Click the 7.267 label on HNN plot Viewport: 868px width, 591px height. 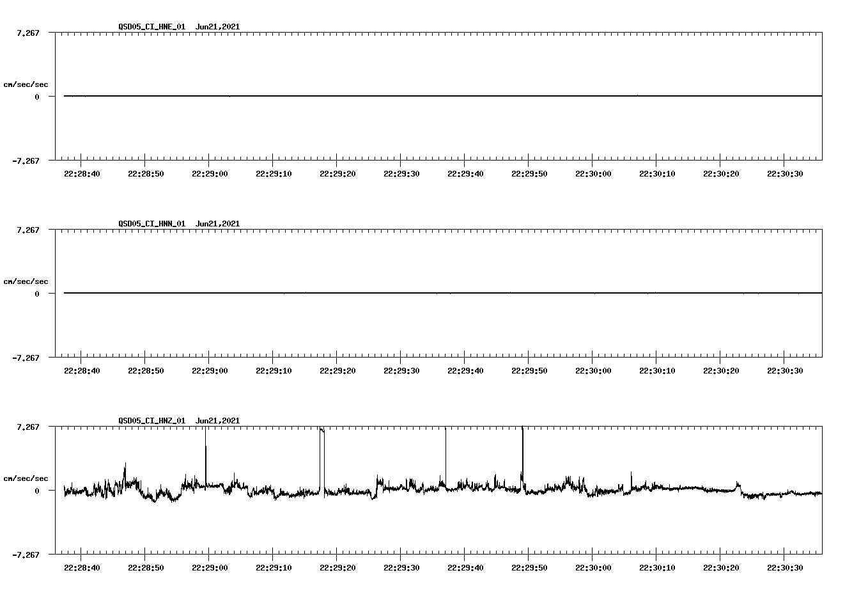click(28, 230)
